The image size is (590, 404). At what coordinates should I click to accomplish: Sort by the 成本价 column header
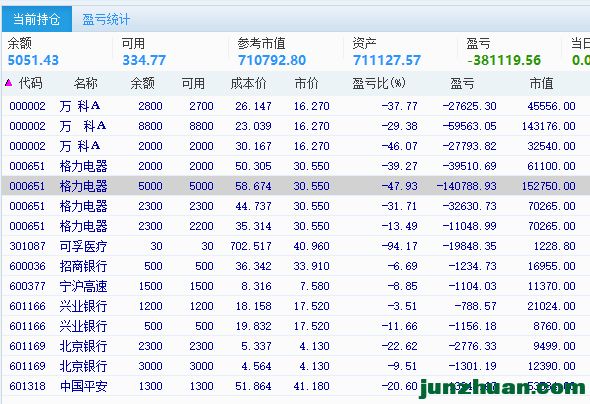click(248, 83)
